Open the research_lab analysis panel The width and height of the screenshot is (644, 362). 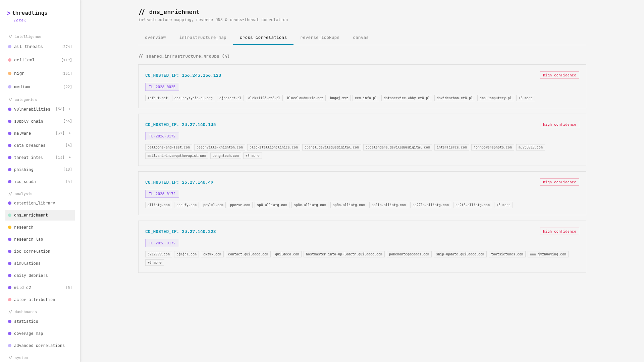[x=29, y=239]
